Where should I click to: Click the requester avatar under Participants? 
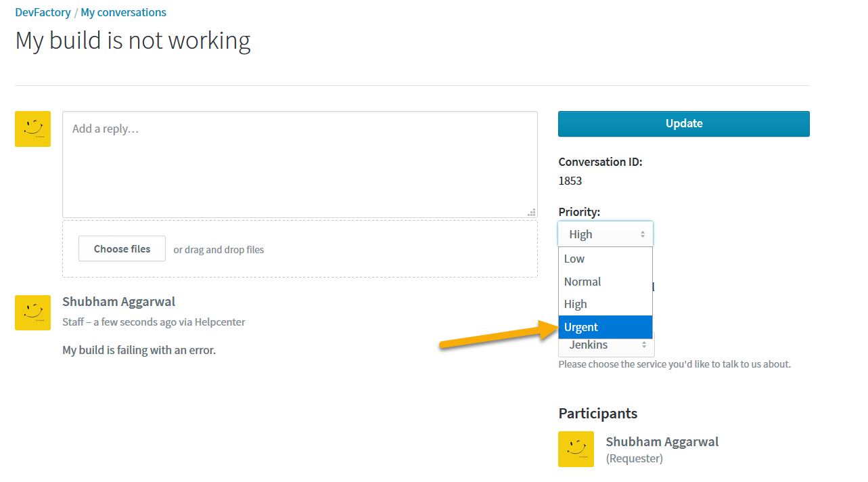[x=576, y=449]
